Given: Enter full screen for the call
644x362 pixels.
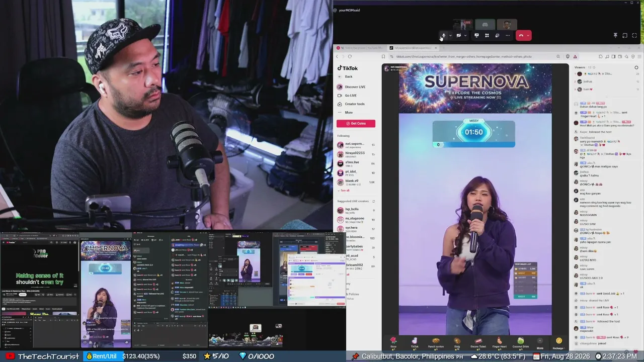Looking at the screenshot, I should pyautogui.click(x=634, y=36).
